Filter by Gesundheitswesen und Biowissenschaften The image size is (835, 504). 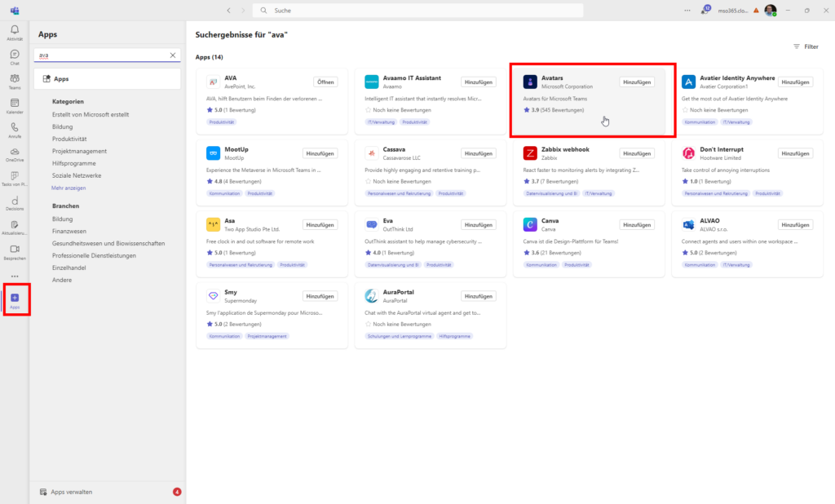coord(108,243)
